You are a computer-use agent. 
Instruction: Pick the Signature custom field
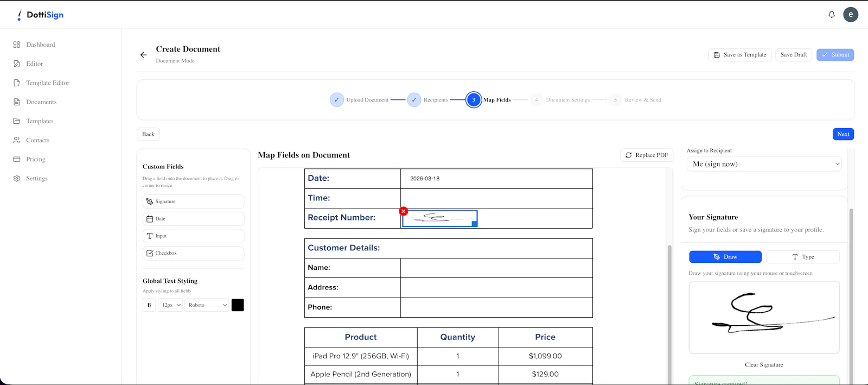(x=193, y=201)
